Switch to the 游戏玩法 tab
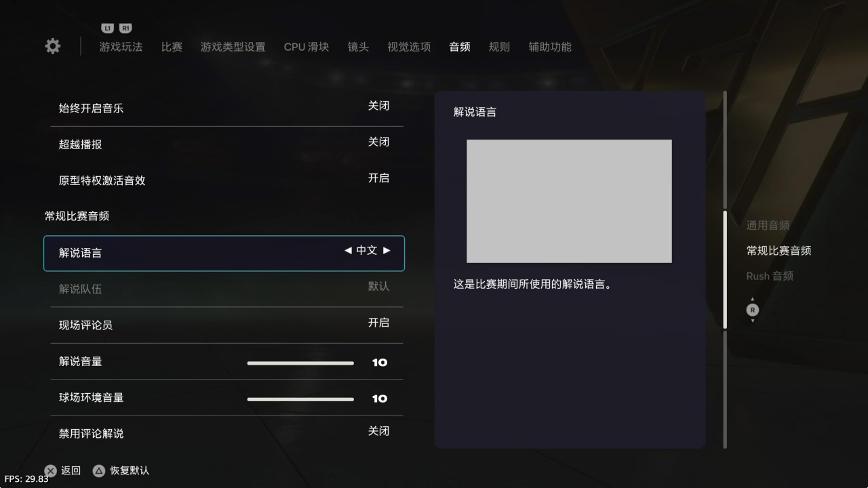 pyautogui.click(x=121, y=47)
